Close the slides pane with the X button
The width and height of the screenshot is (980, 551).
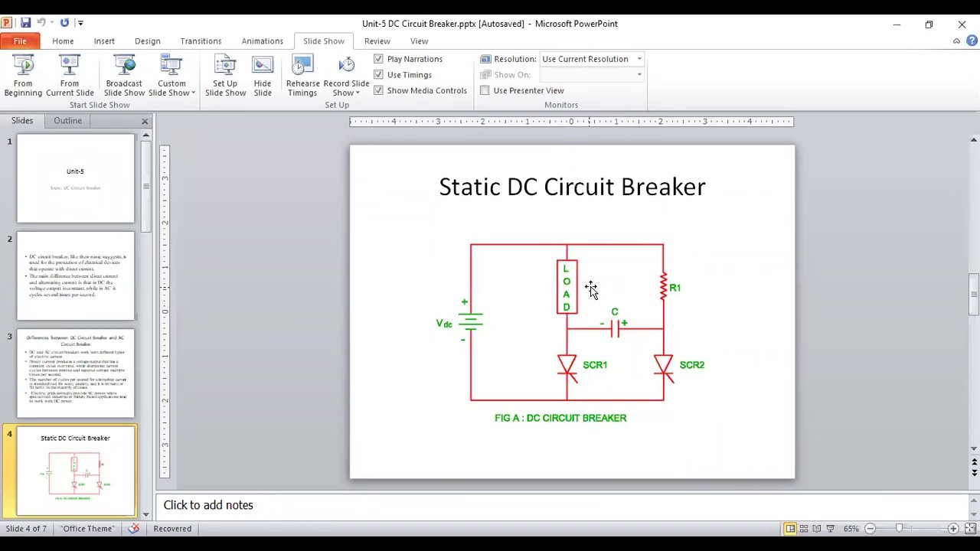pyautogui.click(x=145, y=122)
